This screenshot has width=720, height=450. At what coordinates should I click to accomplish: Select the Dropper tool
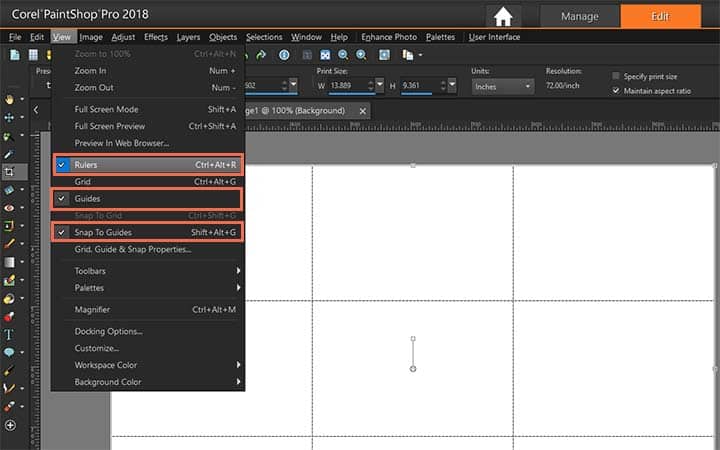pos(9,154)
